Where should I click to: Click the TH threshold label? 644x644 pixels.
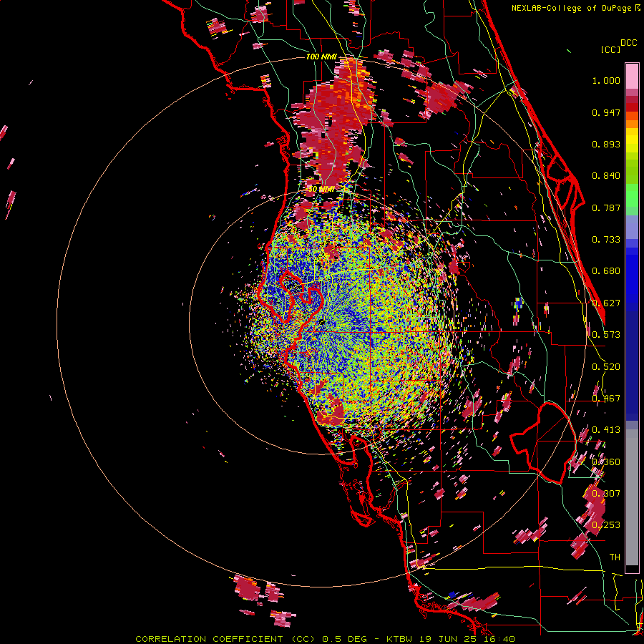point(615,557)
